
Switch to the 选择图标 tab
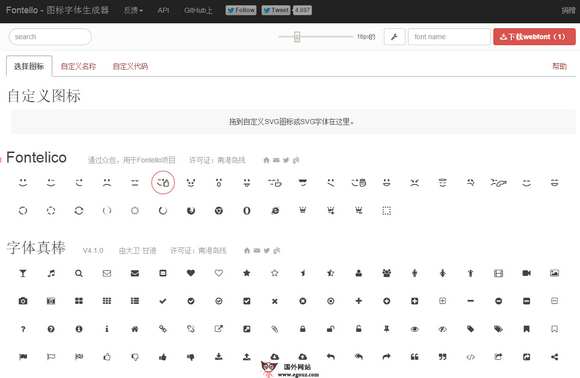[29, 66]
